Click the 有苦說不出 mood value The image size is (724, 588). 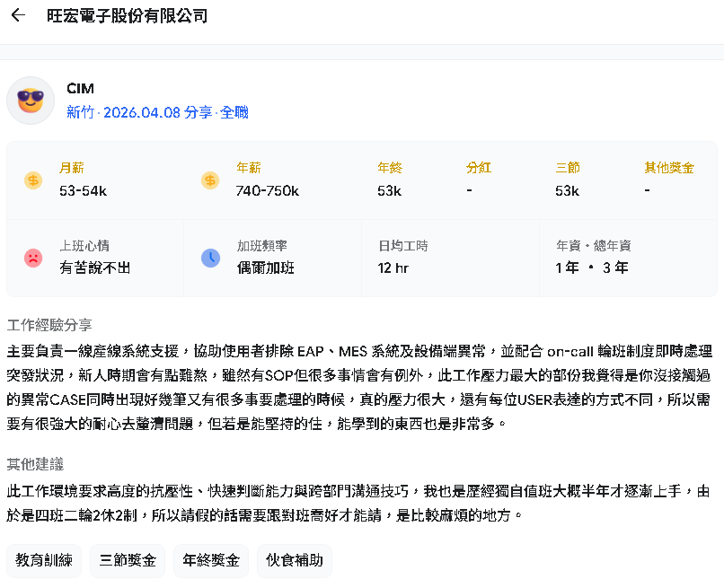95,268
